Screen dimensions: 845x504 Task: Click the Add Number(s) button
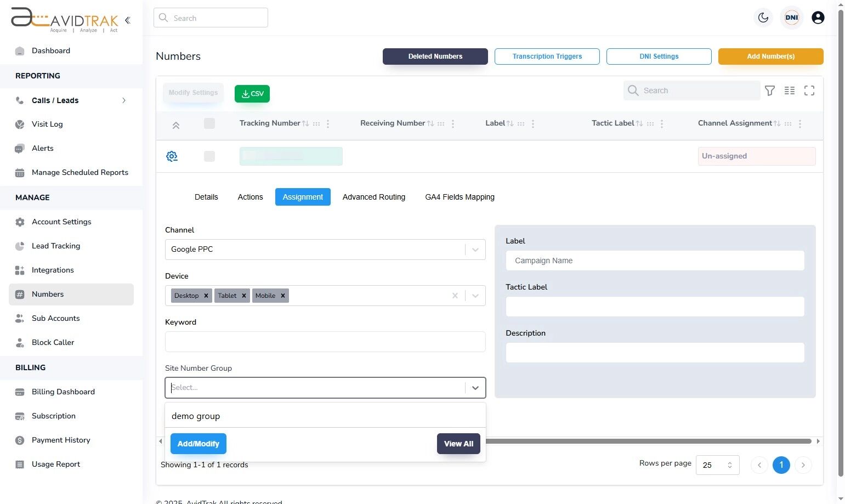point(770,56)
